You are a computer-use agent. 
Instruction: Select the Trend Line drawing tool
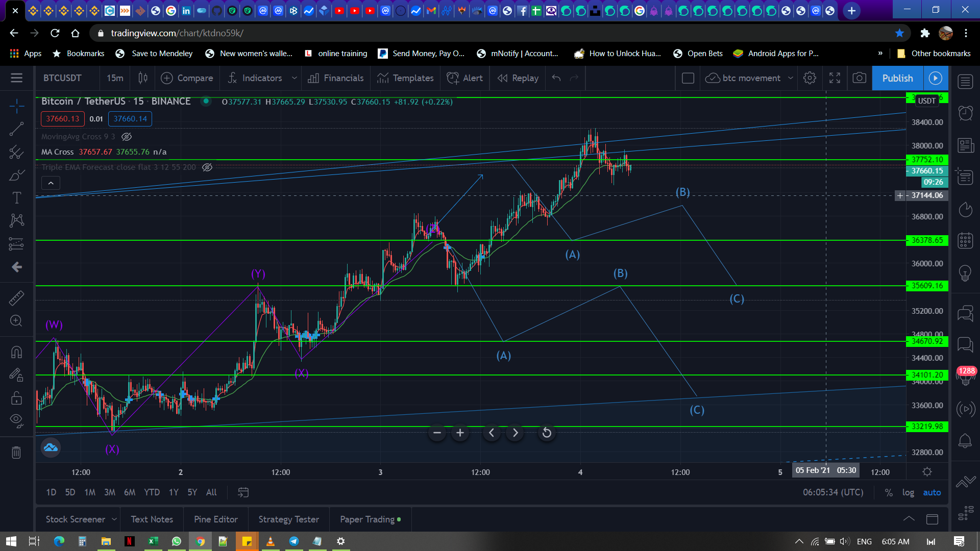click(x=16, y=129)
